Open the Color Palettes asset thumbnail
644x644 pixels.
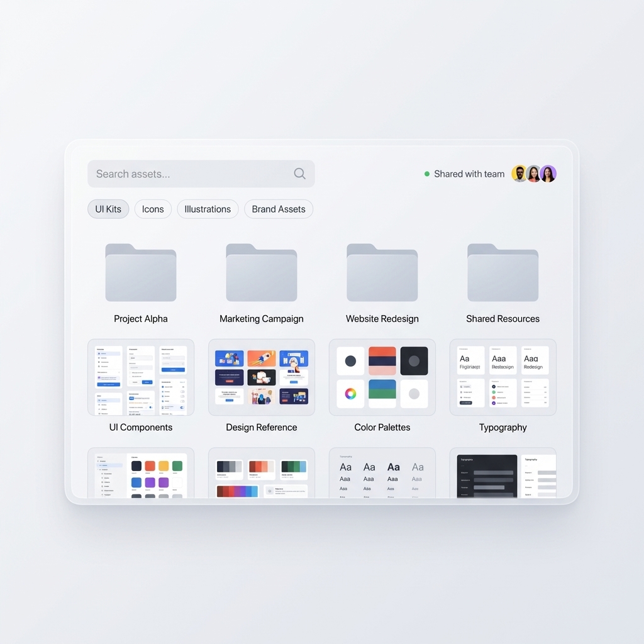coord(382,377)
